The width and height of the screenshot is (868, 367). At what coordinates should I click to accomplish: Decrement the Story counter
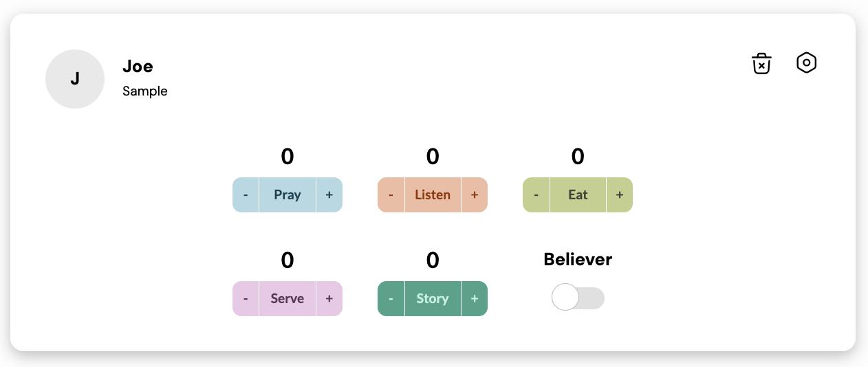click(391, 298)
